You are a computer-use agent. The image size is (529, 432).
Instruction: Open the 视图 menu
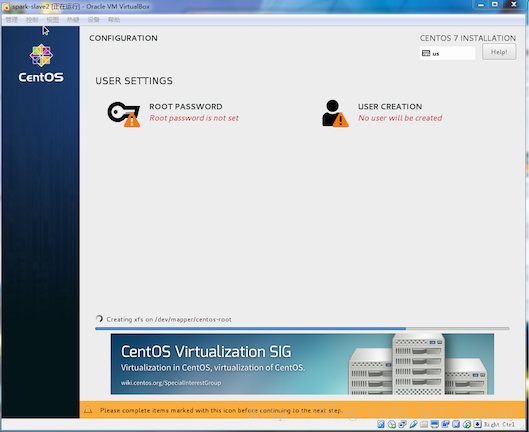coord(53,20)
